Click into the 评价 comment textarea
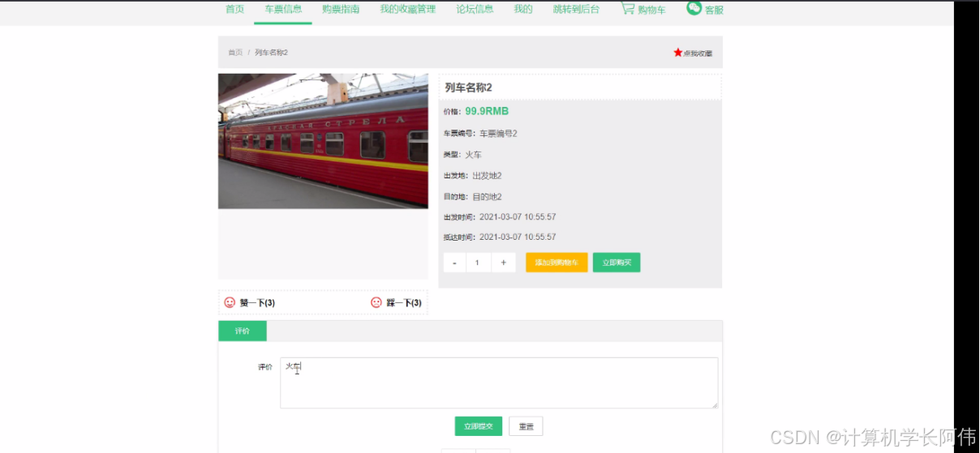Image resolution: width=980 pixels, height=453 pixels. [499, 382]
